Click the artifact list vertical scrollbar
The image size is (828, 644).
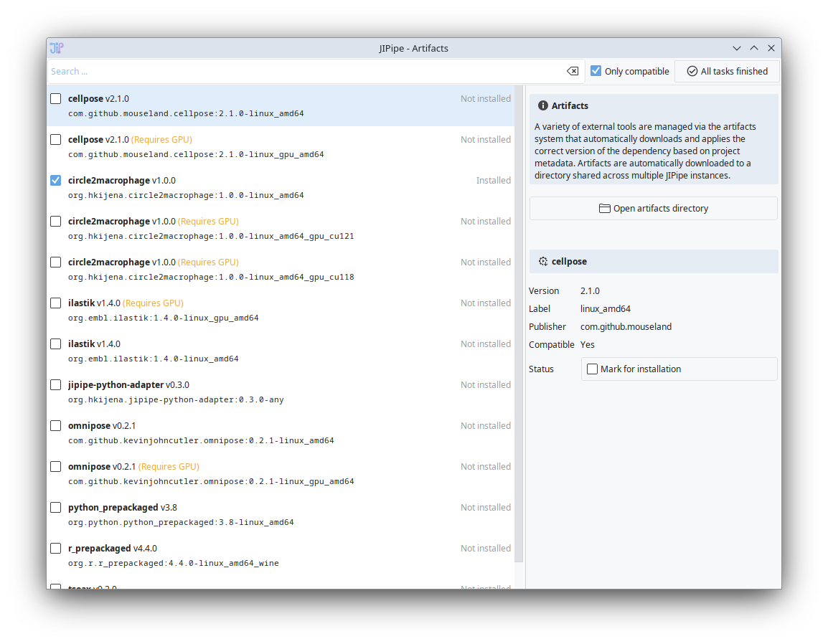tap(519, 323)
